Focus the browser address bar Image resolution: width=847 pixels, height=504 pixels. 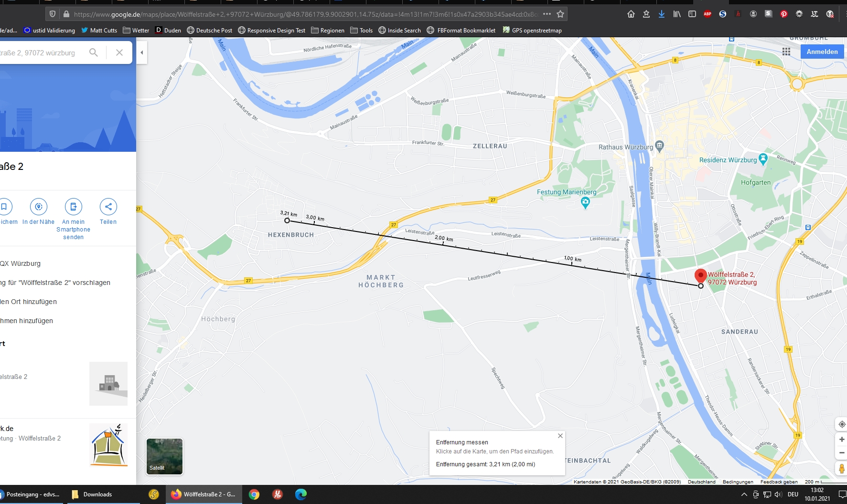point(306,14)
